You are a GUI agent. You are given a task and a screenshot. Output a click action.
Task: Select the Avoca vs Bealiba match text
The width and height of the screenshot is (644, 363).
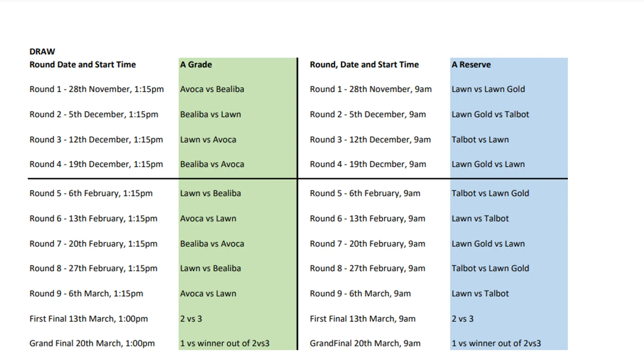pos(212,89)
